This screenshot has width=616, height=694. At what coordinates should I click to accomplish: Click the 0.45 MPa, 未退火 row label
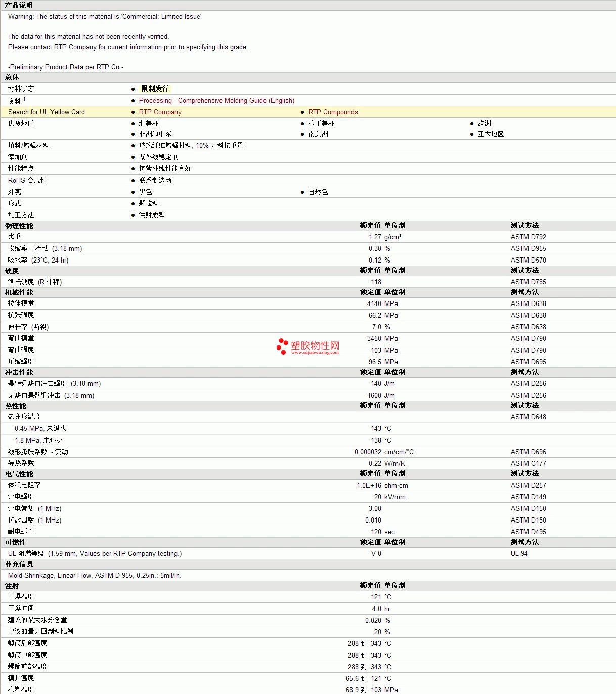click(x=40, y=428)
